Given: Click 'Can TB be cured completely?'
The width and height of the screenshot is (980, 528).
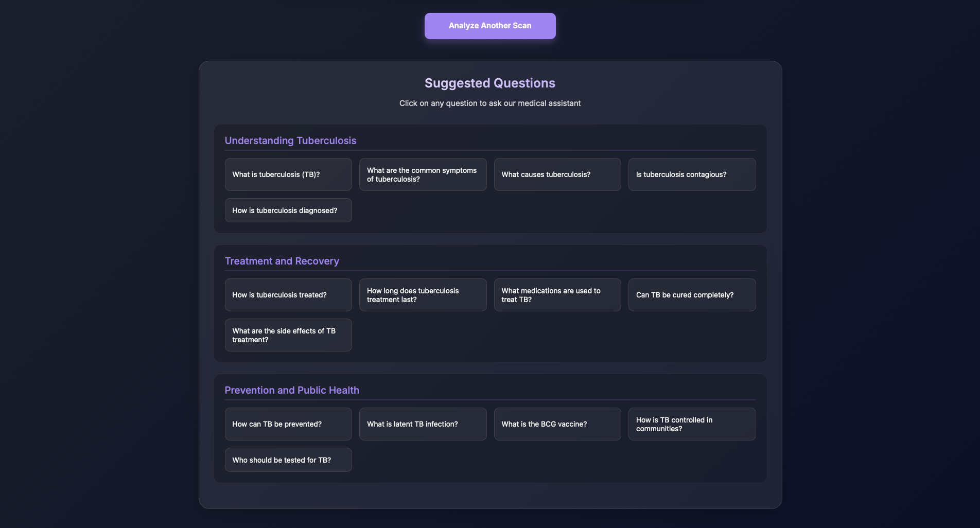Looking at the screenshot, I should (692, 295).
